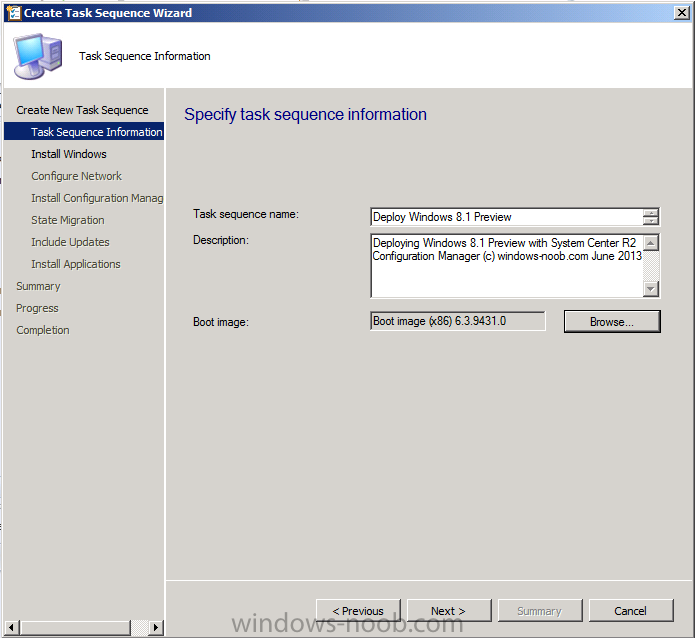Click the Next button
This screenshot has width=695, height=638.
pos(449,611)
